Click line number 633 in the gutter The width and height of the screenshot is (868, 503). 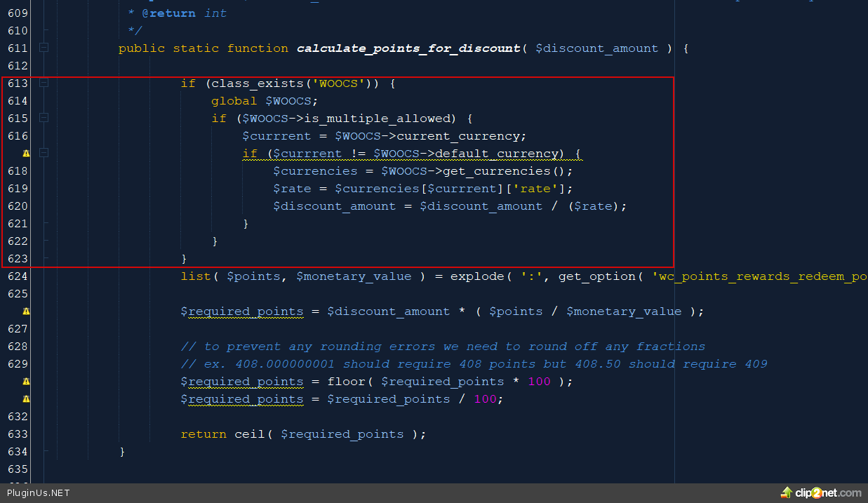coord(18,434)
